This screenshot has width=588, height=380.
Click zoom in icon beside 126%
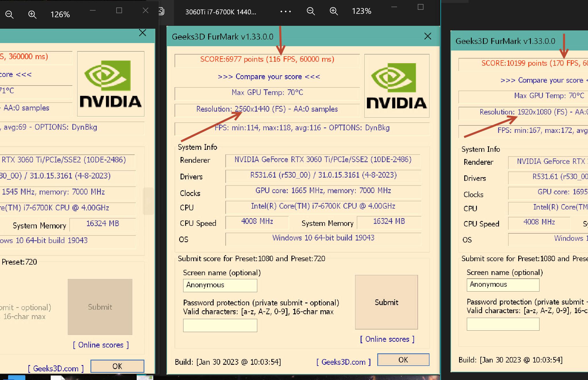[x=32, y=15]
